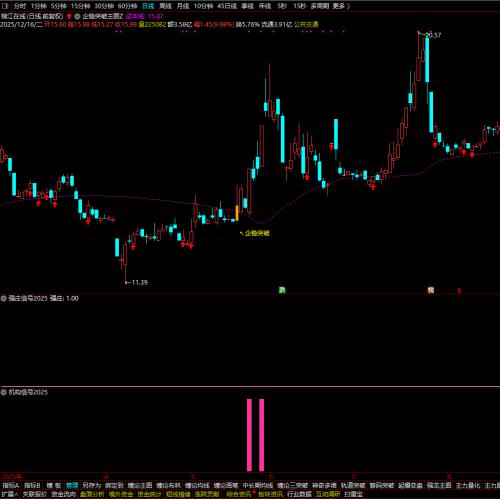Switch chart period to 周线
Image resolution: width=500 pixels, height=500 pixels.
pyautogui.click(x=165, y=6)
